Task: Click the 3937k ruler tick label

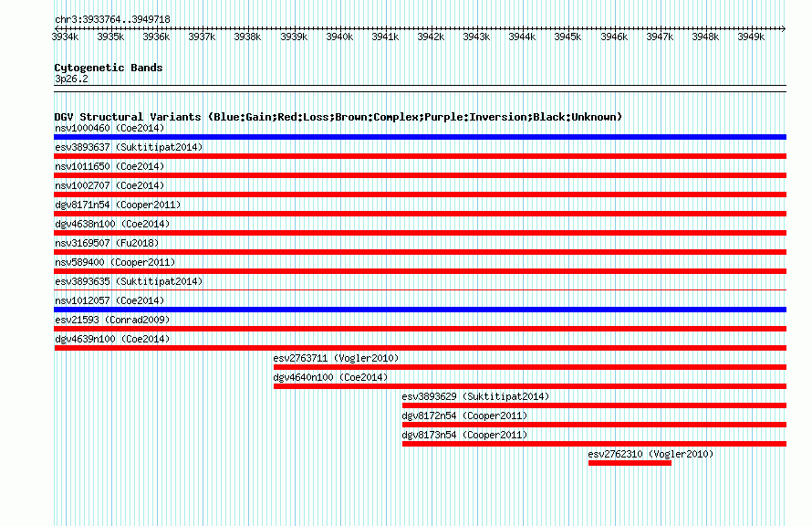Action: pos(202,37)
